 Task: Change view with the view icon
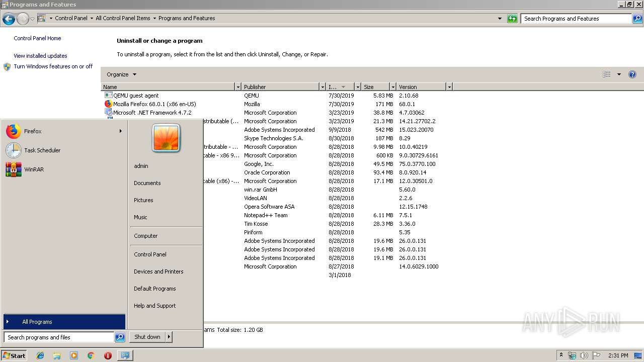click(x=607, y=74)
